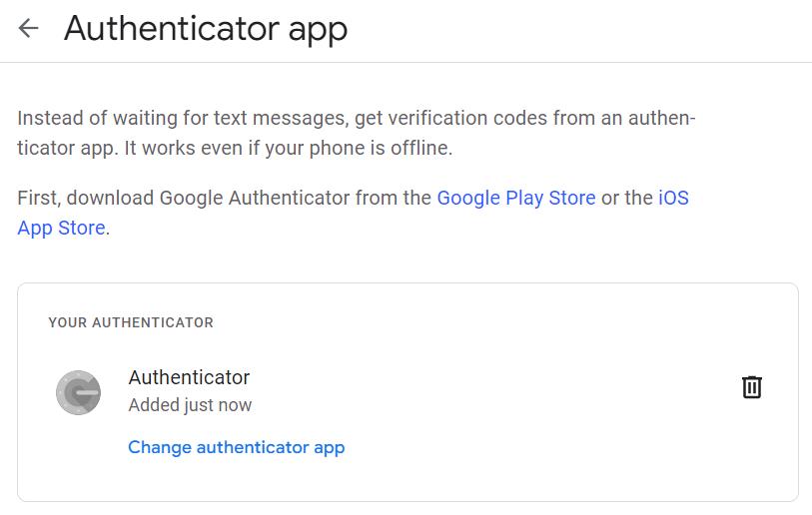Screen dimensions: 812x515
Task: Click the 'or the' text between store links
Action: point(627,198)
